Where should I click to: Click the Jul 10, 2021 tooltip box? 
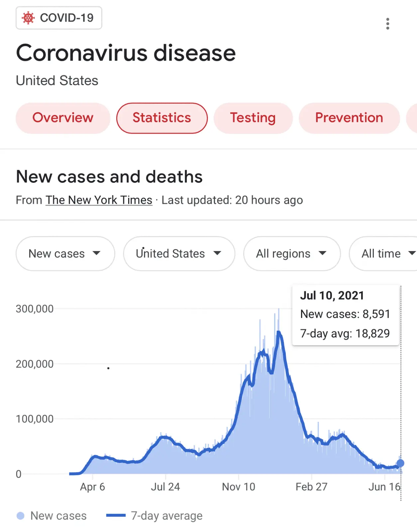345,315
